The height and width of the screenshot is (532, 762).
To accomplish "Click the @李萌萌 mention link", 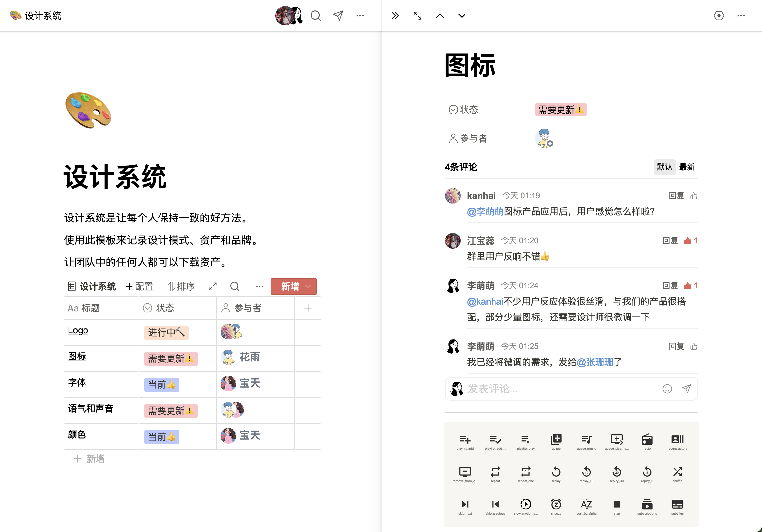I will tap(485, 211).
